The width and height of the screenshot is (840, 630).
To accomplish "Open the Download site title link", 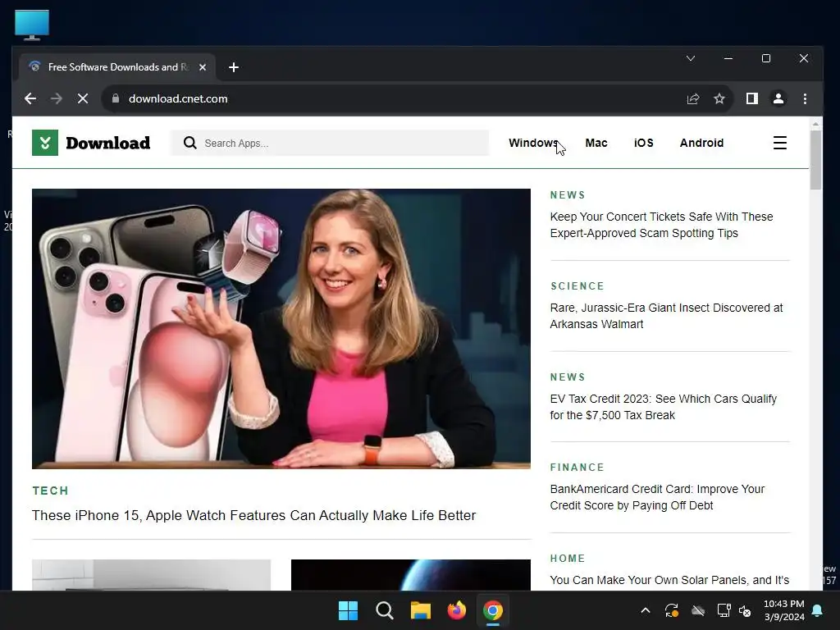I will (x=107, y=143).
